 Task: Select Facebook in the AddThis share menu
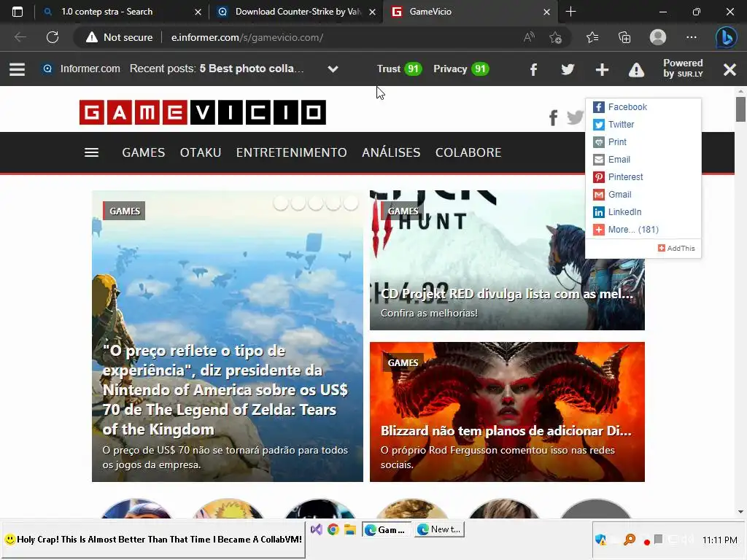tap(643, 107)
